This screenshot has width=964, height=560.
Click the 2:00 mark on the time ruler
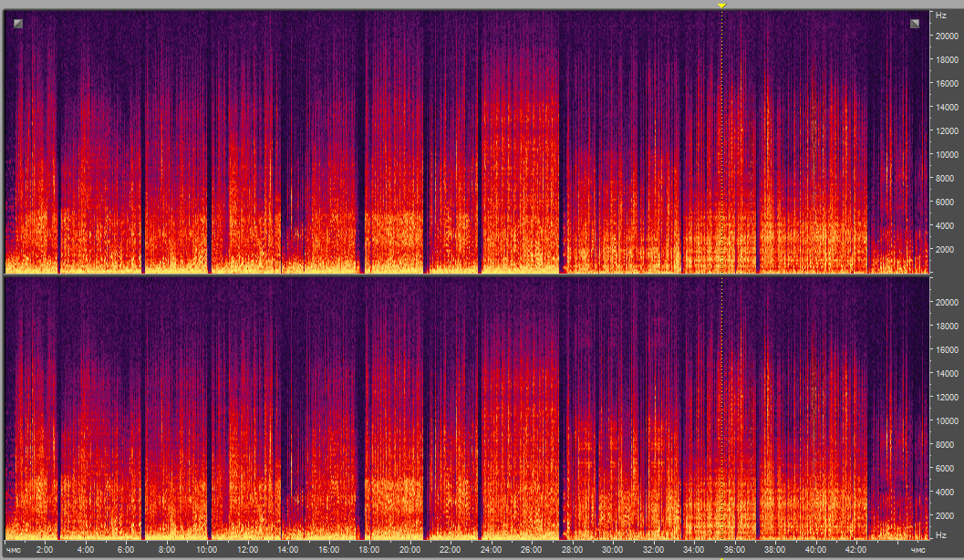[x=45, y=551]
